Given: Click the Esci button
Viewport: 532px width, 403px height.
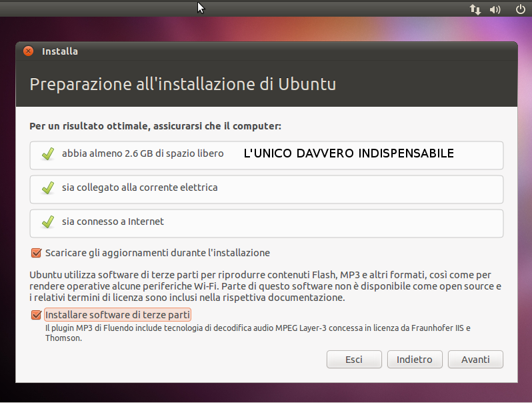Looking at the screenshot, I should (x=354, y=359).
